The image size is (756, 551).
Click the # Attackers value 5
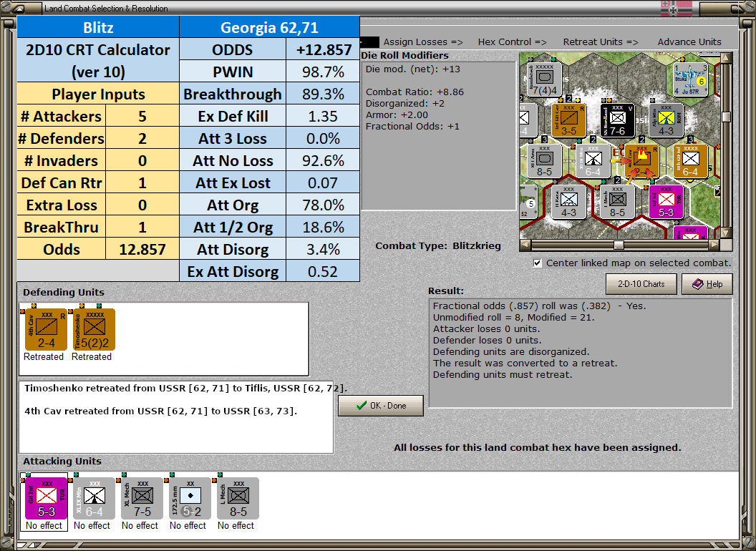[x=142, y=116]
